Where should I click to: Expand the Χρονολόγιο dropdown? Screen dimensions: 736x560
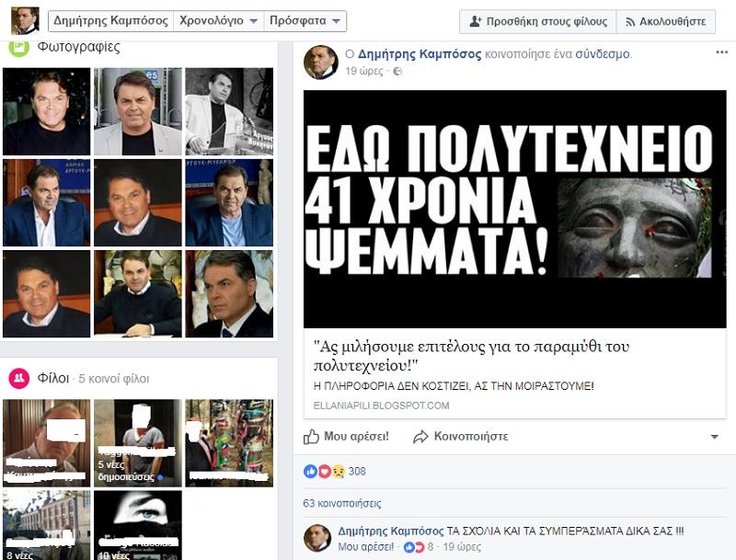(x=217, y=21)
